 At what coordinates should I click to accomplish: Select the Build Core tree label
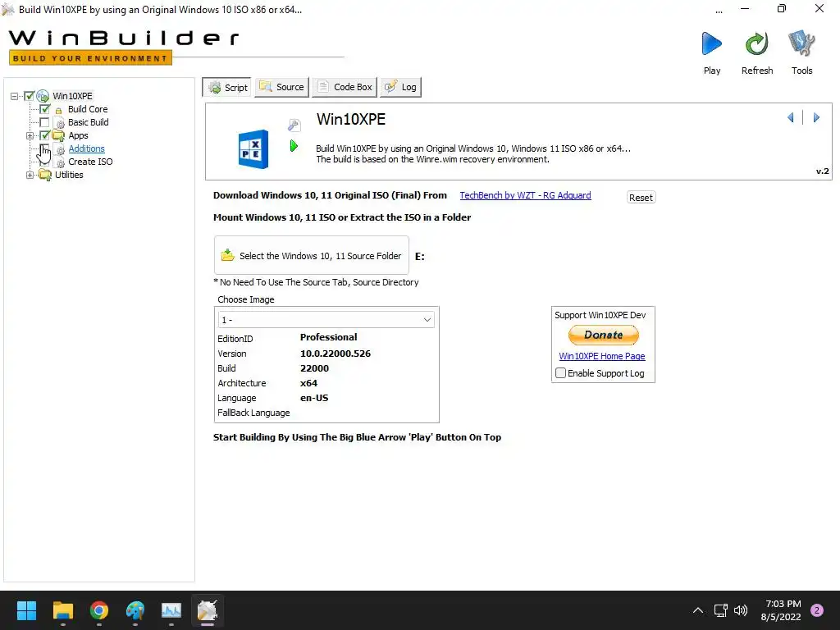87,109
